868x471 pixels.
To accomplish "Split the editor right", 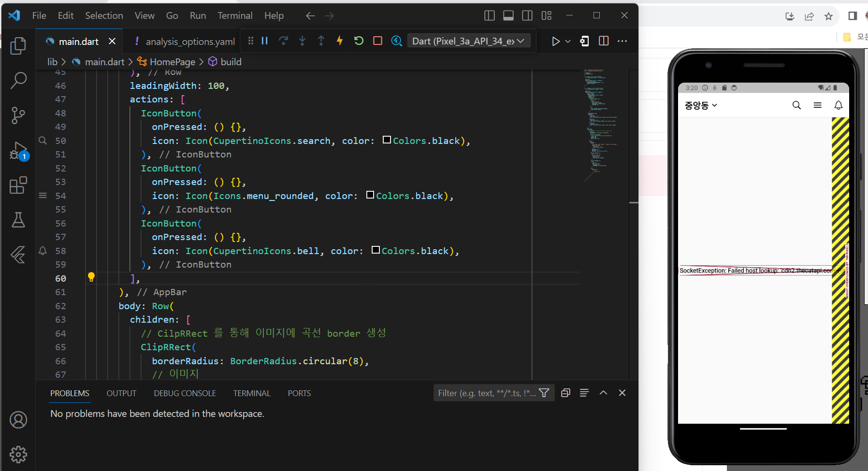I will pos(603,41).
